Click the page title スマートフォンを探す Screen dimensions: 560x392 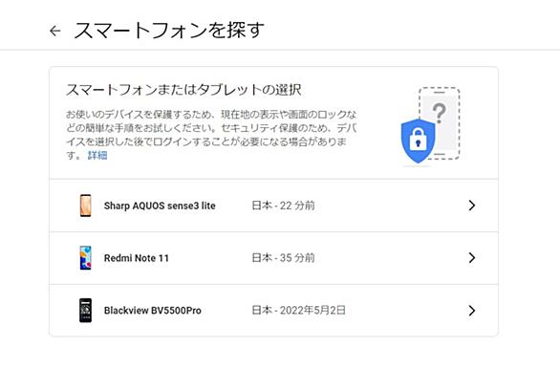click(169, 31)
